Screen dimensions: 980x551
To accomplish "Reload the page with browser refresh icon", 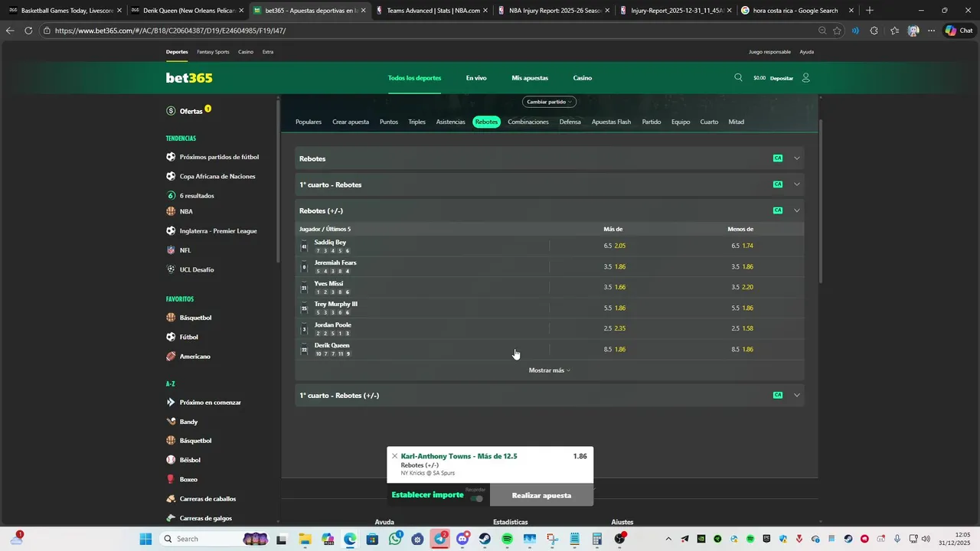I will (x=28, y=31).
